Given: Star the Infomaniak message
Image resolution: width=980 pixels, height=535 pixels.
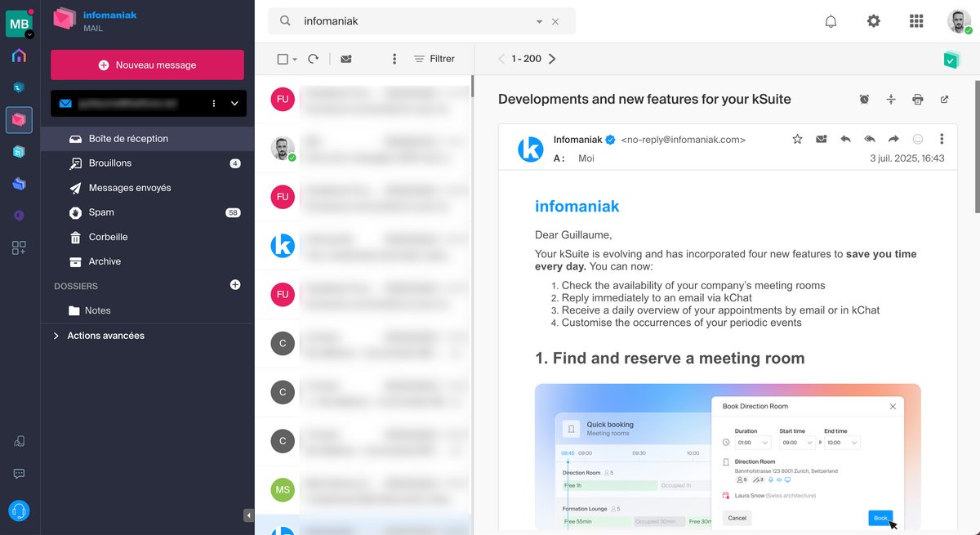Looking at the screenshot, I should coord(798,139).
